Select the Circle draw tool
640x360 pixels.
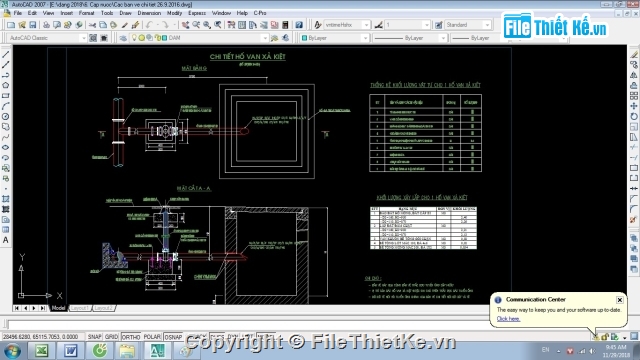6,116
